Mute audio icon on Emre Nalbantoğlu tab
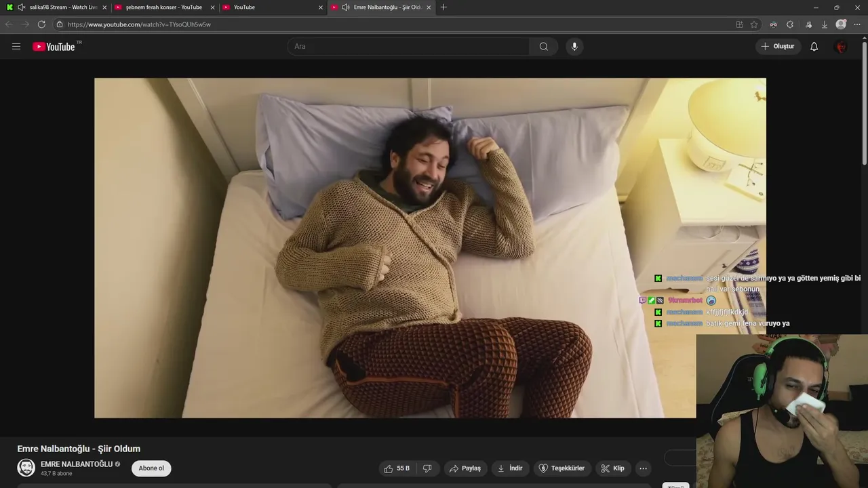868x488 pixels. pyautogui.click(x=346, y=7)
